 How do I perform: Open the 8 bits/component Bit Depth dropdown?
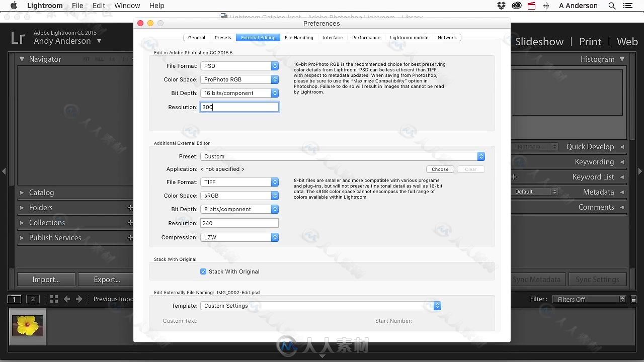click(x=239, y=209)
